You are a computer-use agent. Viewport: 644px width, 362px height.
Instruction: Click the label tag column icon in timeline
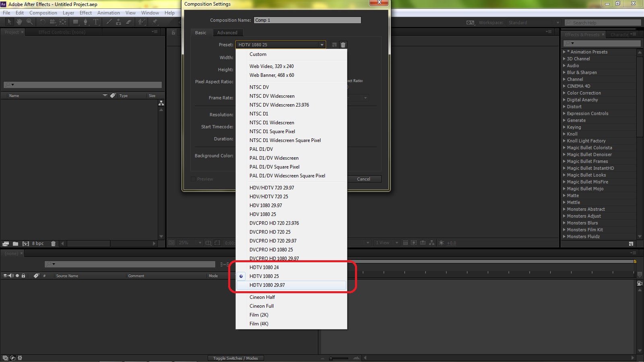point(36,276)
